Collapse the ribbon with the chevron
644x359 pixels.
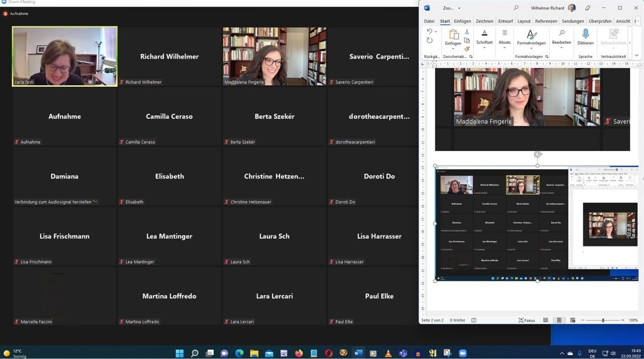[x=636, y=56]
